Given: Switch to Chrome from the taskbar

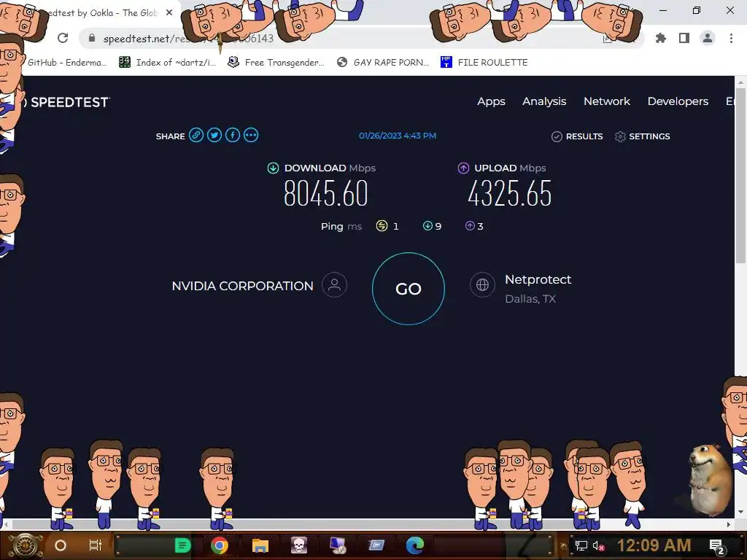Looking at the screenshot, I should click(x=220, y=545).
